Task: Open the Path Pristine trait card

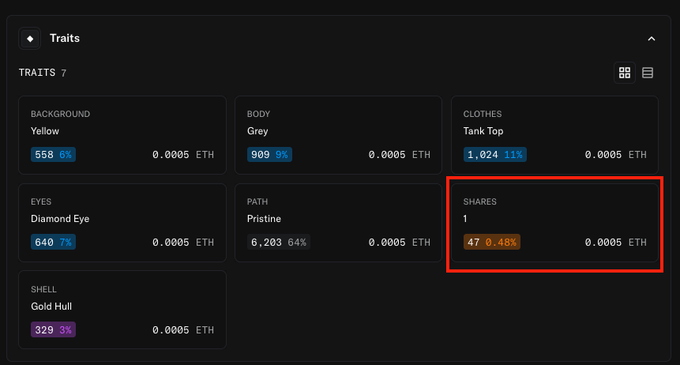Action: [338, 223]
